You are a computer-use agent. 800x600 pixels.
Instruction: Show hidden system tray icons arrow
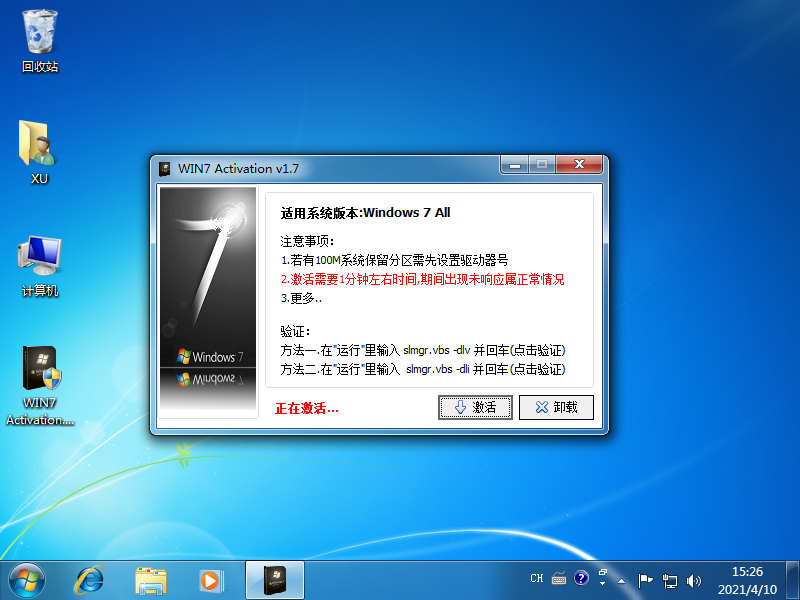[622, 579]
